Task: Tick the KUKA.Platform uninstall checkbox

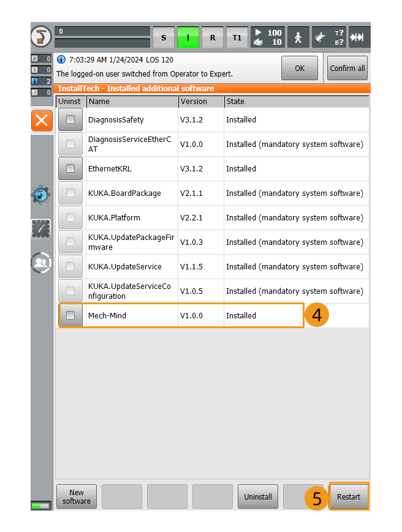Action: (x=70, y=217)
